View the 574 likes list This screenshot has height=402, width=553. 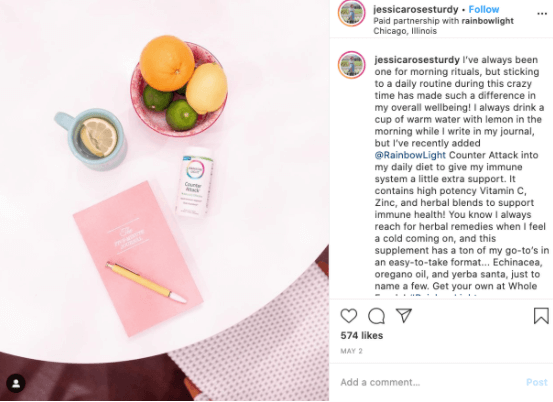[361, 335]
